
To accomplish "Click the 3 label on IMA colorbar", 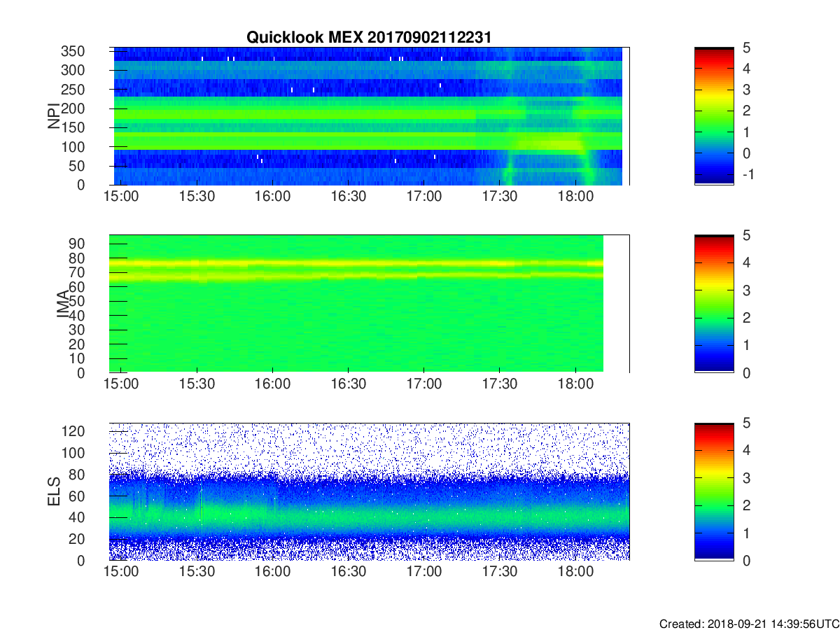I will click(x=746, y=290).
